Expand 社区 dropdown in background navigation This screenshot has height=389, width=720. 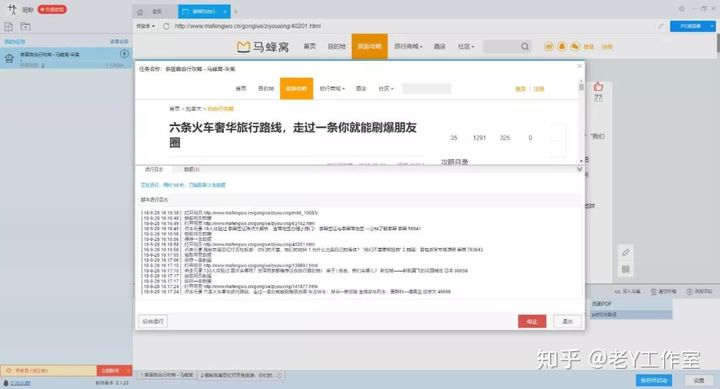[x=466, y=46]
